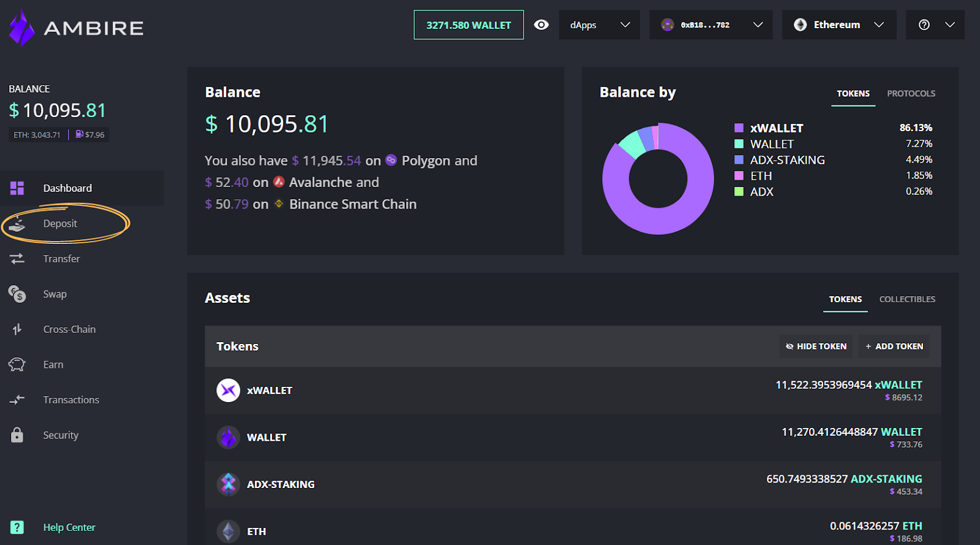The width and height of the screenshot is (980, 545).
Task: Click the Binance Smart Chain balance link
Action: pyautogui.click(x=311, y=204)
